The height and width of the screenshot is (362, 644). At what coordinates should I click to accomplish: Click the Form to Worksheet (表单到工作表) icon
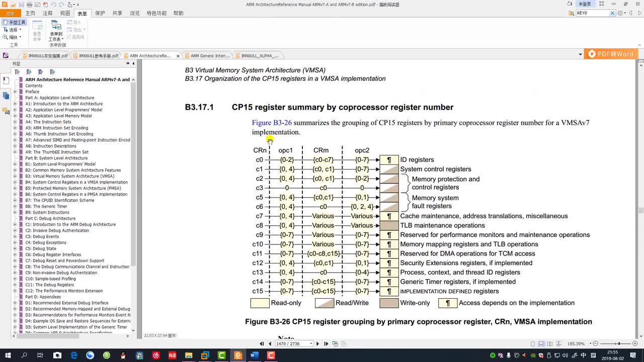(x=56, y=31)
